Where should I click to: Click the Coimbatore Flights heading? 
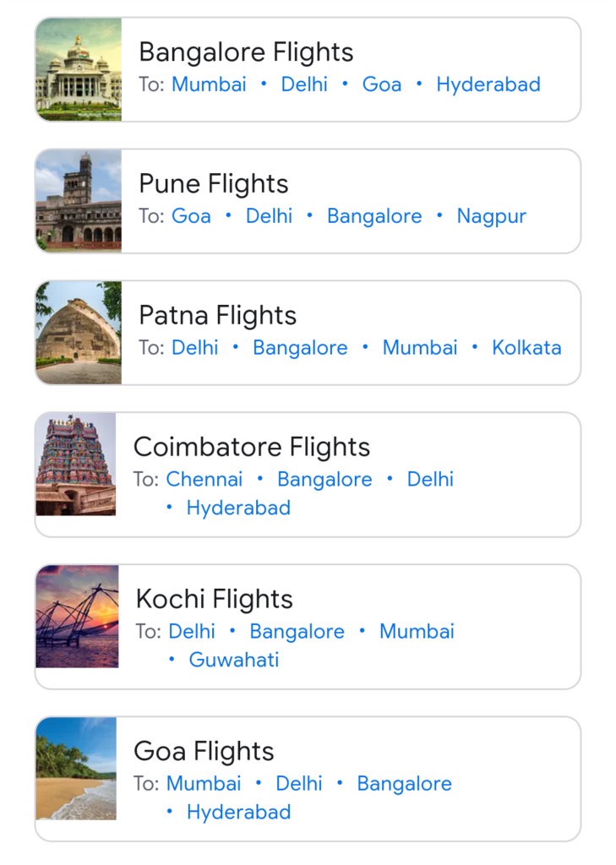(x=252, y=447)
